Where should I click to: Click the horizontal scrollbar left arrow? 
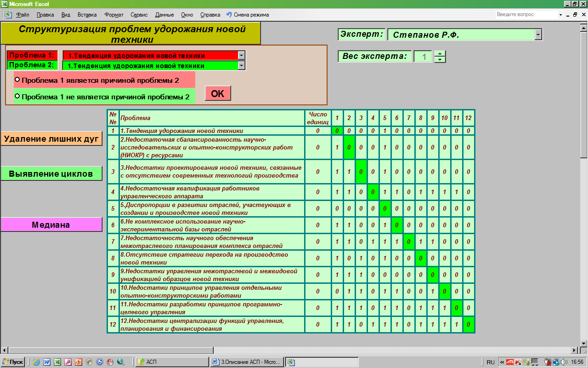[4, 351]
